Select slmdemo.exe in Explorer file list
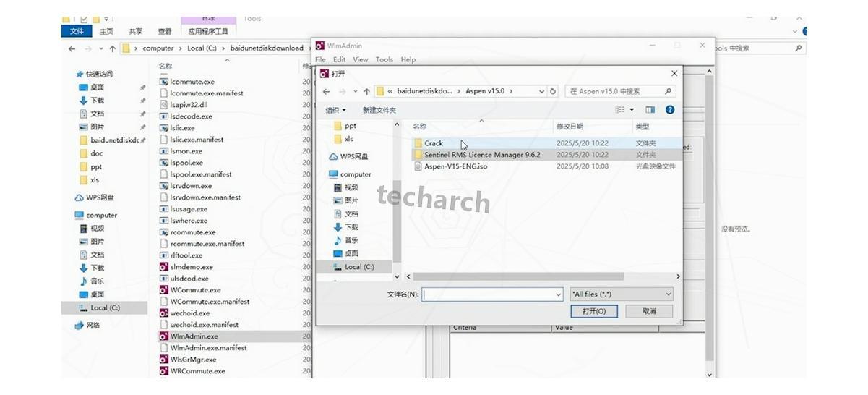868x395 pixels. click(186, 267)
